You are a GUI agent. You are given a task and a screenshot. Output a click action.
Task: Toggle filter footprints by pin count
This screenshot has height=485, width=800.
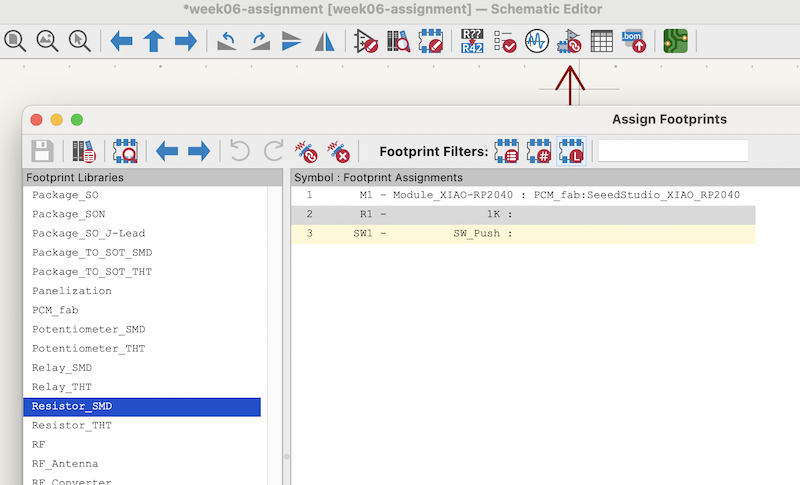(539, 151)
